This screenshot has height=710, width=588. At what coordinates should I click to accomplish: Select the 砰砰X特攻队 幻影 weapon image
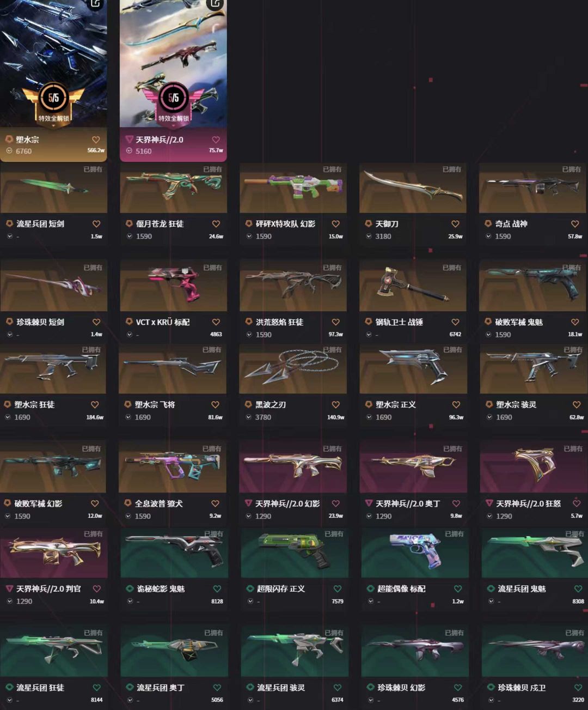293,188
